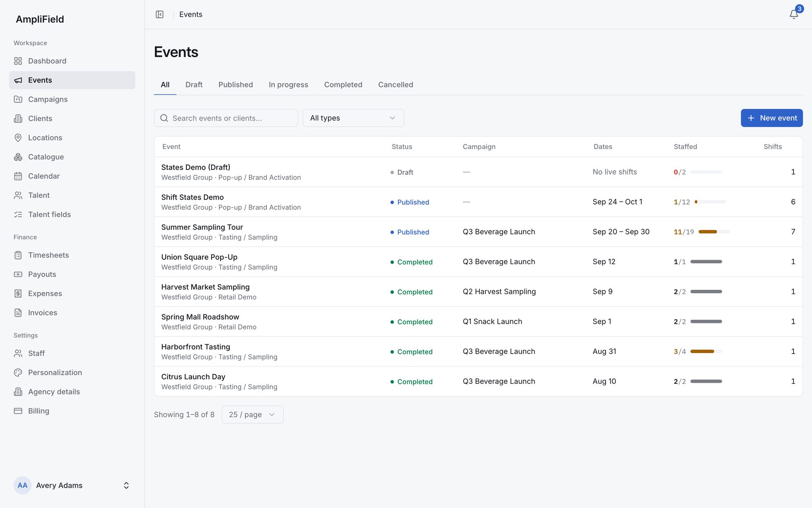Click the Billing credit card icon

click(18, 411)
